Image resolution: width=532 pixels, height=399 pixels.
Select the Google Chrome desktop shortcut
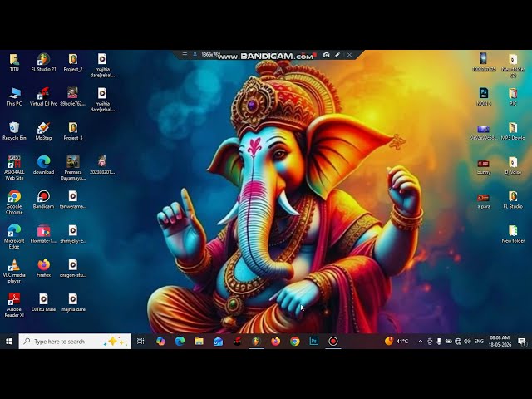click(14, 203)
